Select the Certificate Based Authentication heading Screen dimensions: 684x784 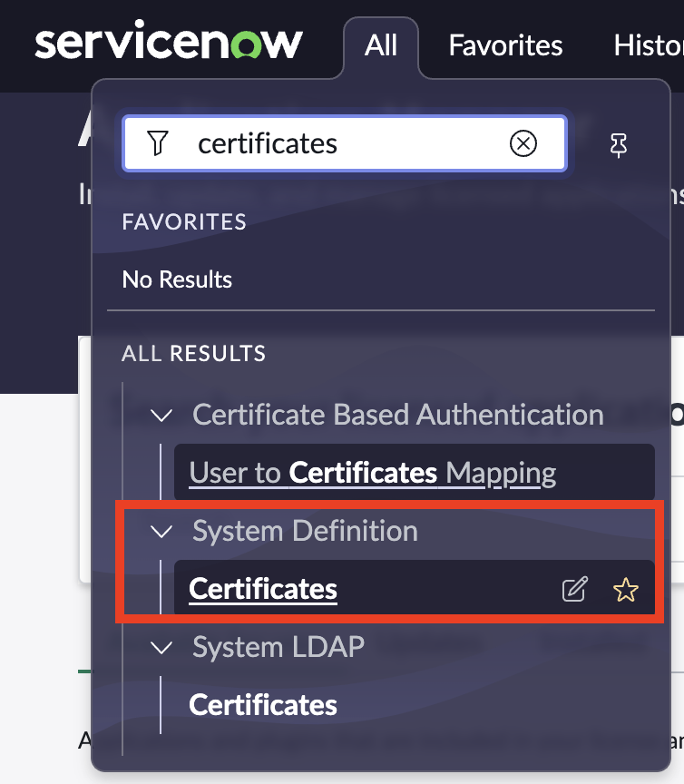pyautogui.click(x=398, y=415)
